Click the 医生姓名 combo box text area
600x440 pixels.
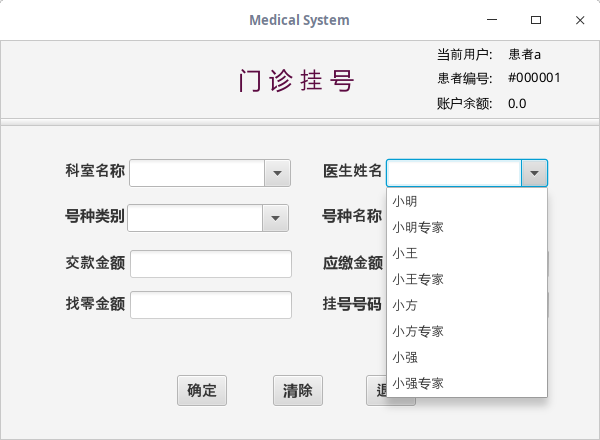454,174
